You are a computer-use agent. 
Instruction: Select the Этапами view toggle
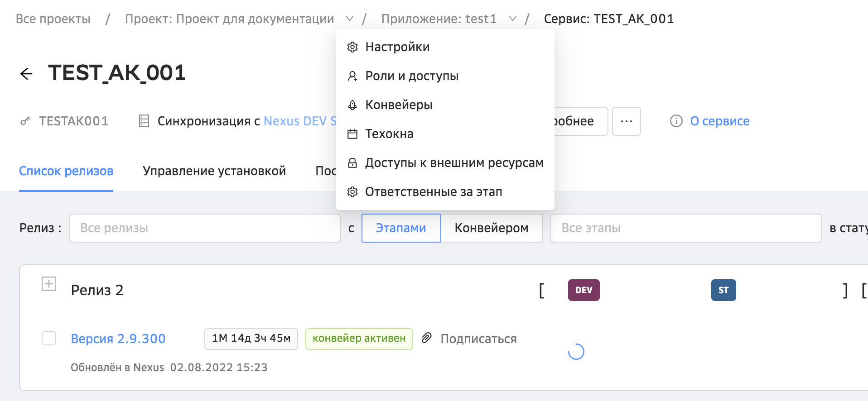tap(400, 228)
